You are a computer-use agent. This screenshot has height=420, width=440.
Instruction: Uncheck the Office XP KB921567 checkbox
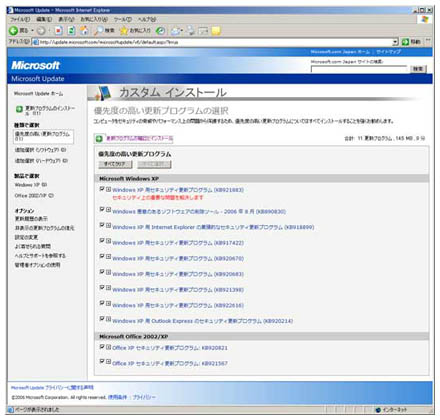(102, 361)
